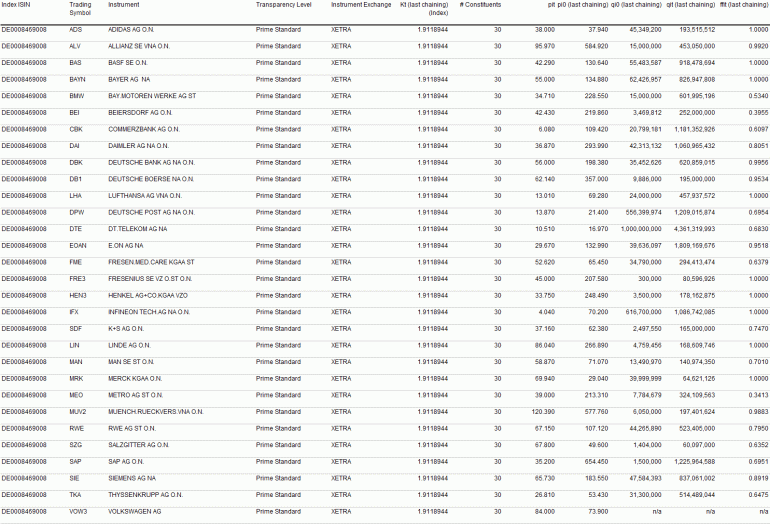Click BAY.MOTOREN WERKE AG ST
Image resolution: width=770 pixels, height=524 pixels.
(152, 96)
